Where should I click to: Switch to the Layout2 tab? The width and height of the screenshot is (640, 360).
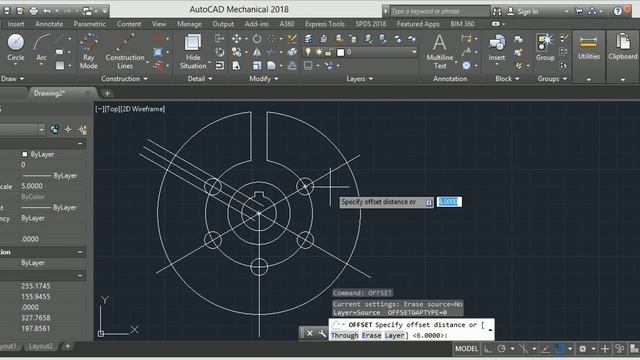point(41,346)
